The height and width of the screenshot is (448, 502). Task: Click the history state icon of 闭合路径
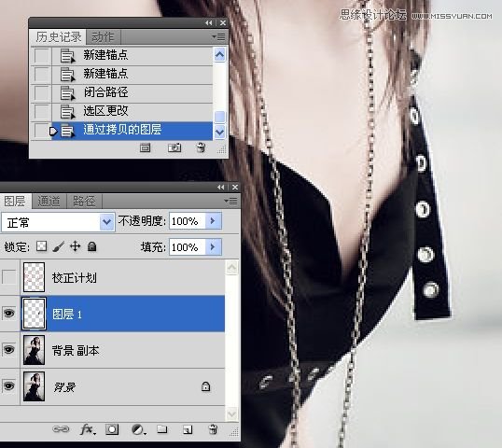click(67, 92)
